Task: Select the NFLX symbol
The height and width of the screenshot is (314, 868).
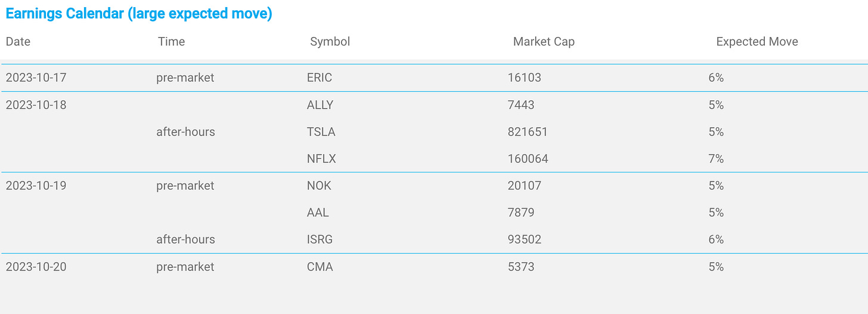Action: pyautogui.click(x=320, y=159)
